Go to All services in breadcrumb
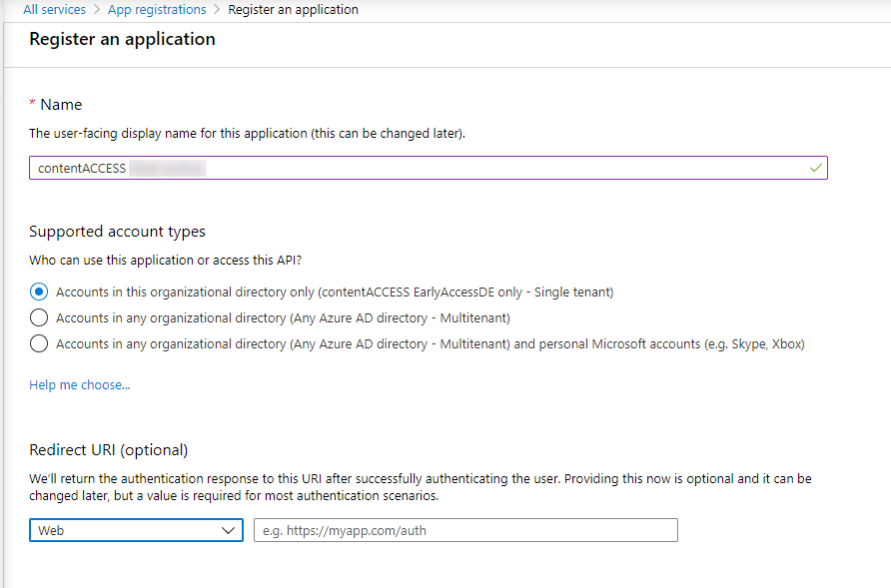This screenshot has height=588, width=891. (54, 10)
